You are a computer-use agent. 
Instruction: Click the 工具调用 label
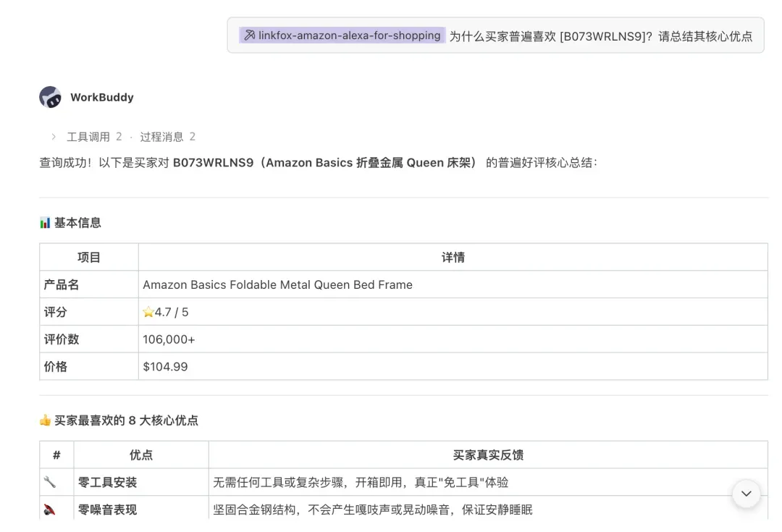(x=88, y=137)
